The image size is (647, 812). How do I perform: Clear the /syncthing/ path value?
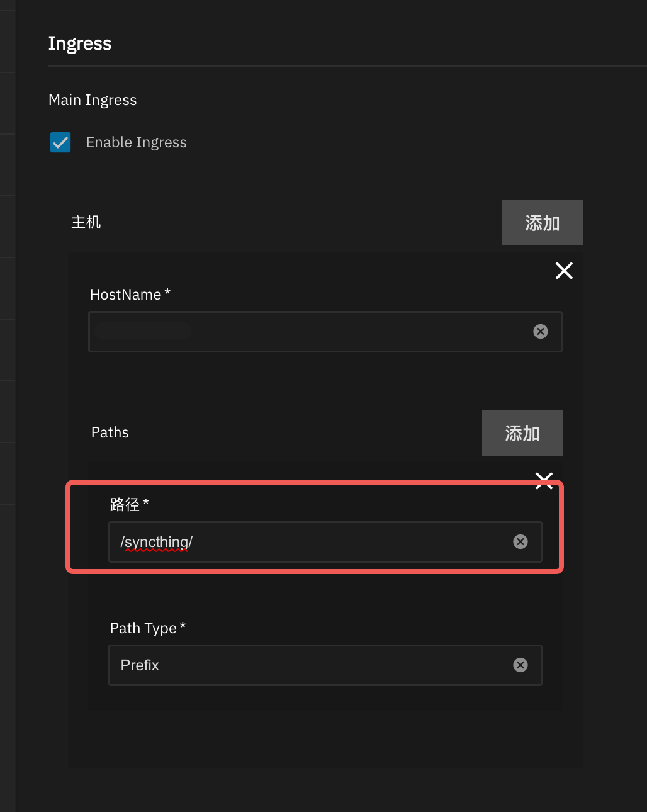tap(520, 542)
